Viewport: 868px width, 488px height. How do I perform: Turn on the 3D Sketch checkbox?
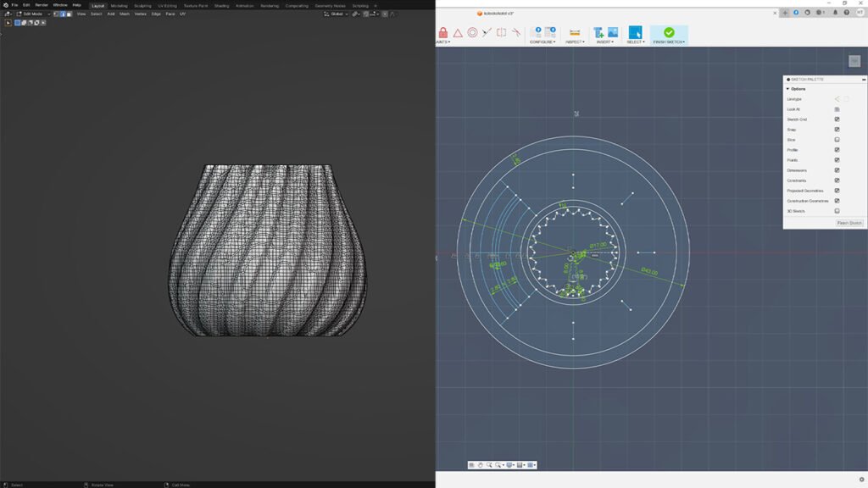tap(837, 211)
